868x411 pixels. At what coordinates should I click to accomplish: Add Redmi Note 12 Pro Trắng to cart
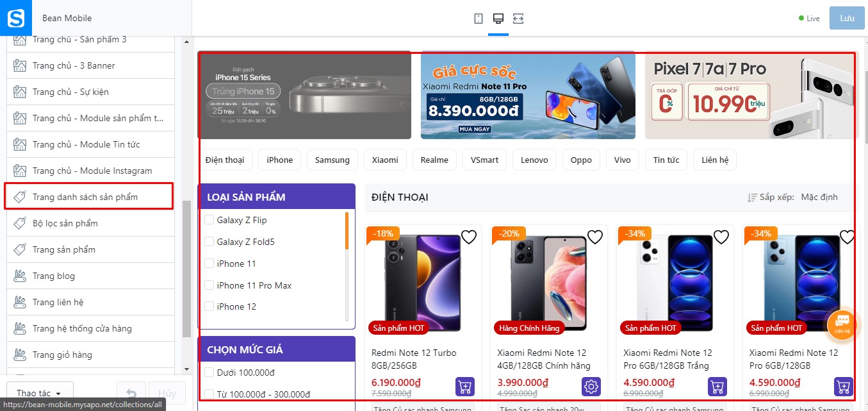(717, 387)
